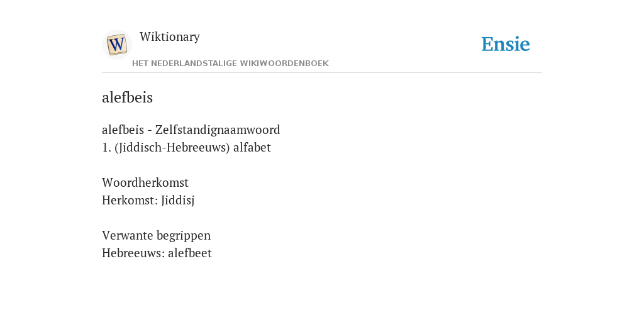Screen dimensions: 644x322
Task: Click the word Jiddisj
Action: pyautogui.click(x=177, y=201)
